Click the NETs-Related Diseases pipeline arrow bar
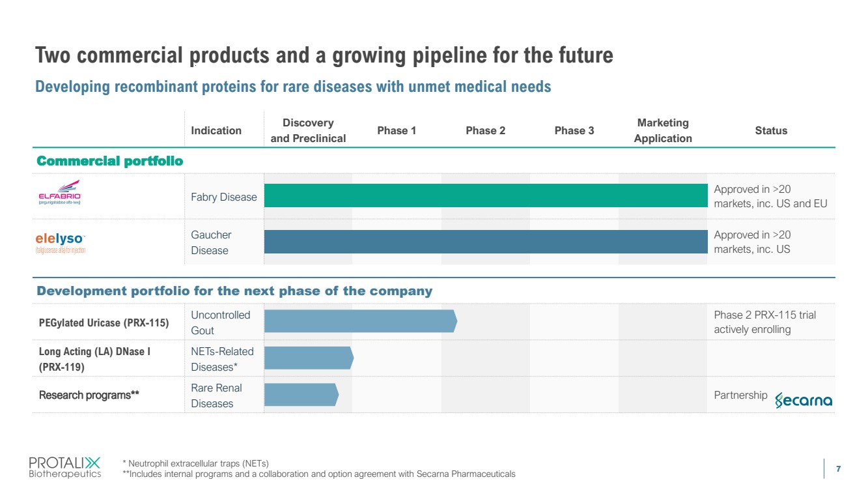868x488 pixels. [309, 358]
